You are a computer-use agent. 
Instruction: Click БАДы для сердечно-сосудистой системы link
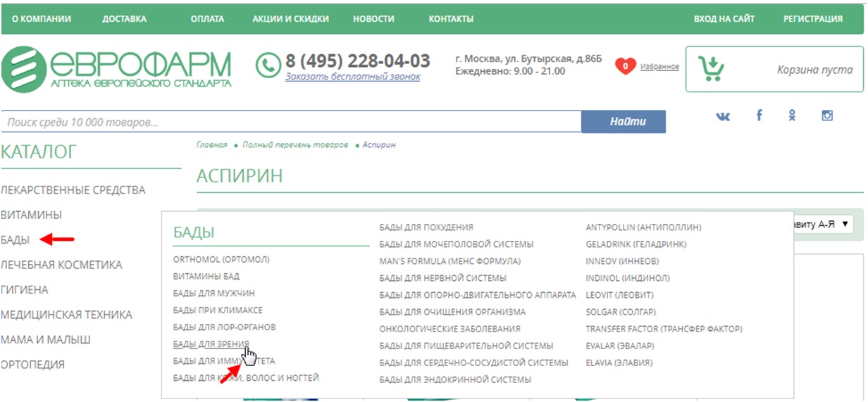(473, 363)
